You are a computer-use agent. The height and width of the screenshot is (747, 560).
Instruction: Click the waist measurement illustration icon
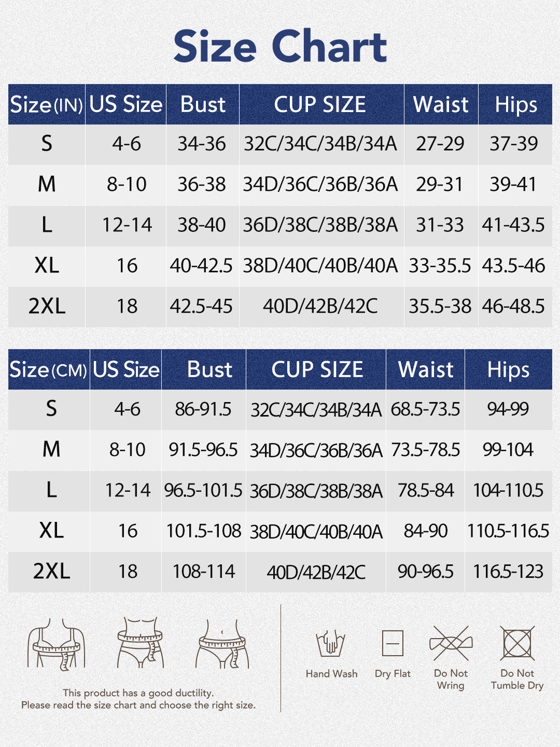pyautogui.click(x=140, y=643)
